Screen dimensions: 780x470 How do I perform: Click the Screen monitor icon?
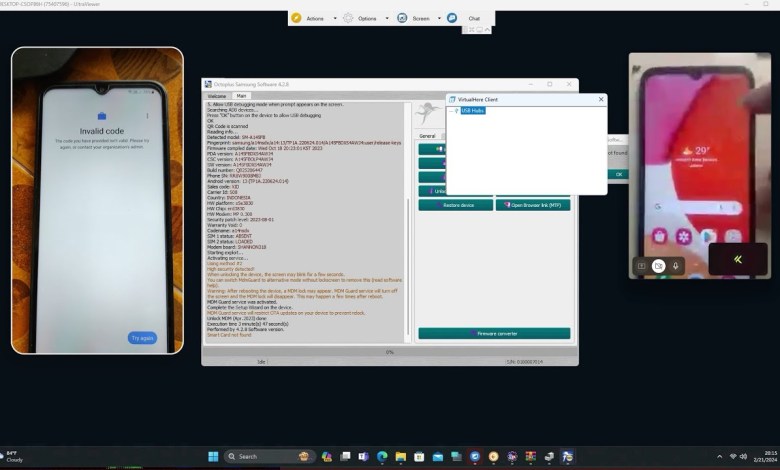[402, 18]
